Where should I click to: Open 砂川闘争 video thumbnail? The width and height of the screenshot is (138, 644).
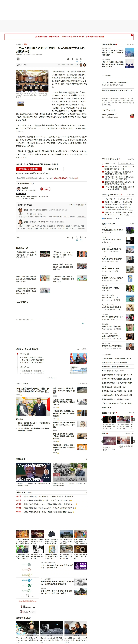[70, 472]
